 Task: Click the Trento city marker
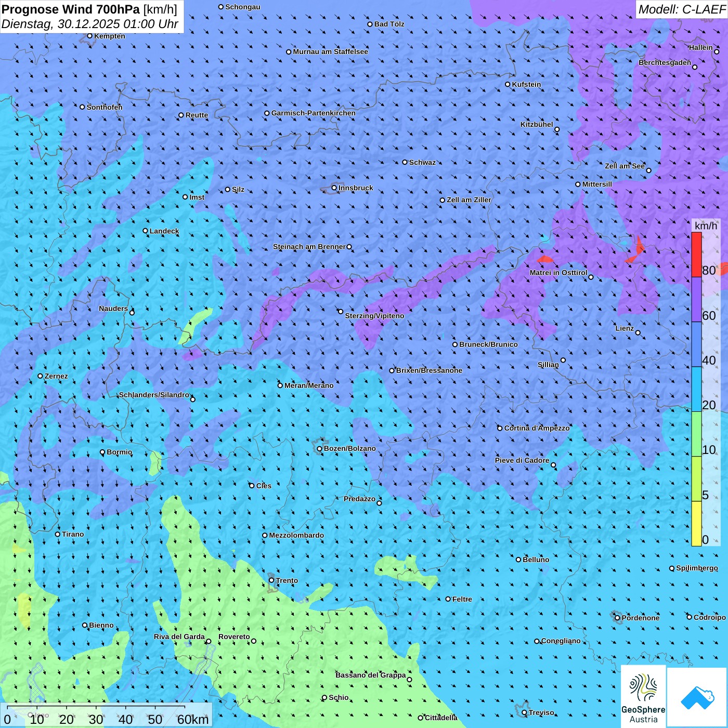click(271, 580)
